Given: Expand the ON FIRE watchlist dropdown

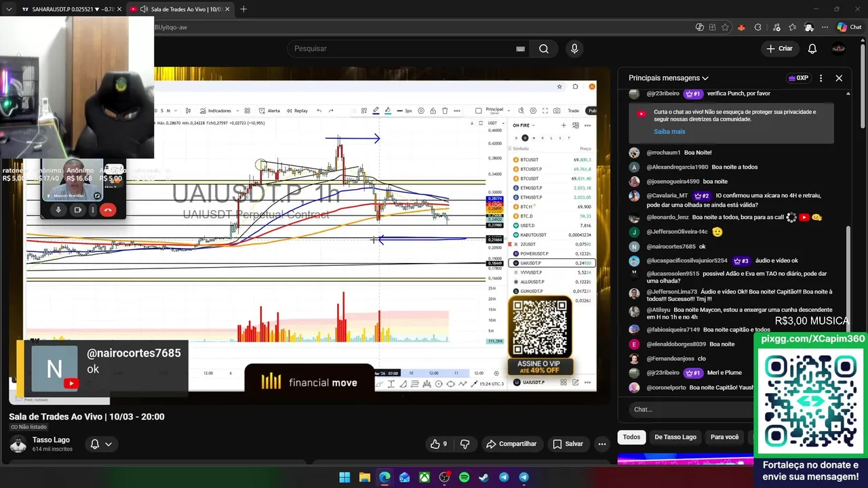Looking at the screenshot, I should click(524, 125).
